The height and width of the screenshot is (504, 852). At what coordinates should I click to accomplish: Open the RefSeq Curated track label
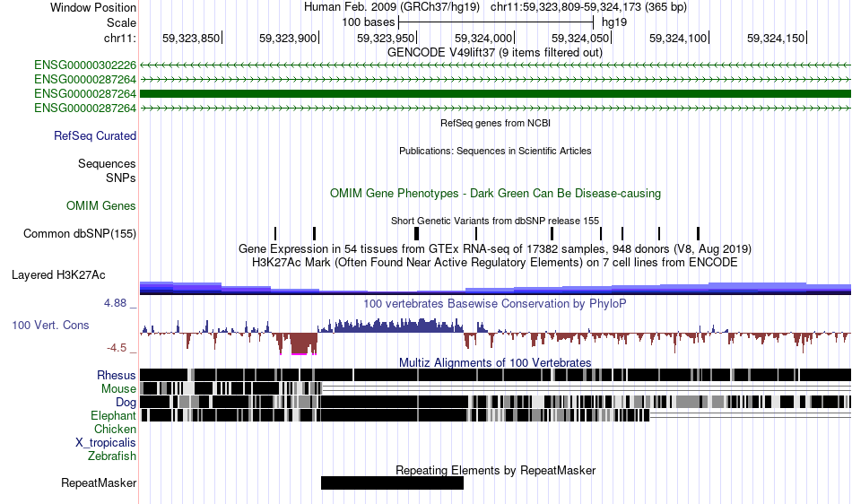[x=95, y=135]
